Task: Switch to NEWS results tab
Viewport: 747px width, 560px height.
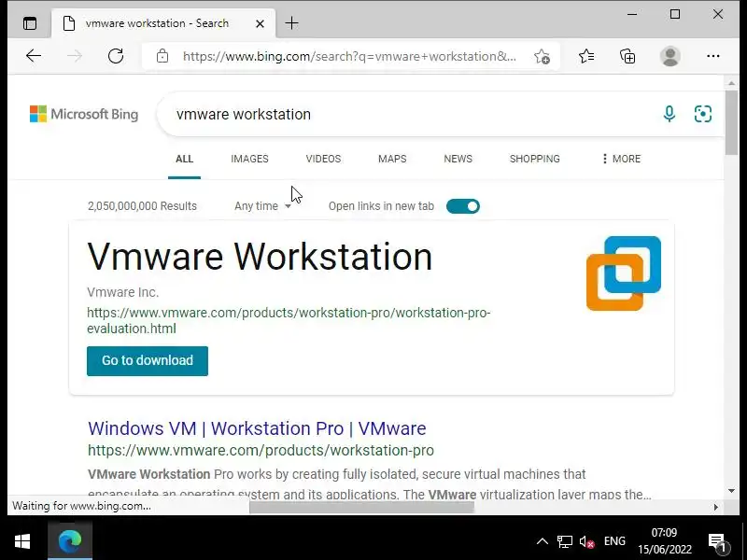Action: [458, 159]
